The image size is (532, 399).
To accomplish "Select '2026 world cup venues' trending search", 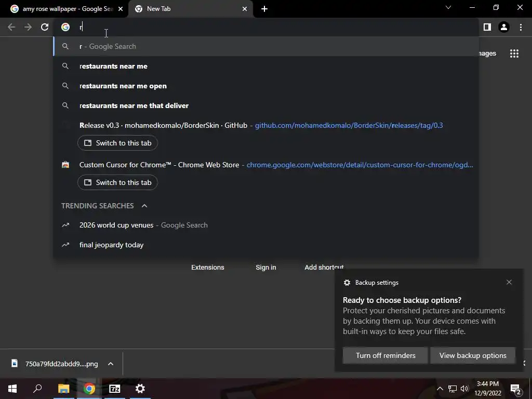I will [267, 225].
